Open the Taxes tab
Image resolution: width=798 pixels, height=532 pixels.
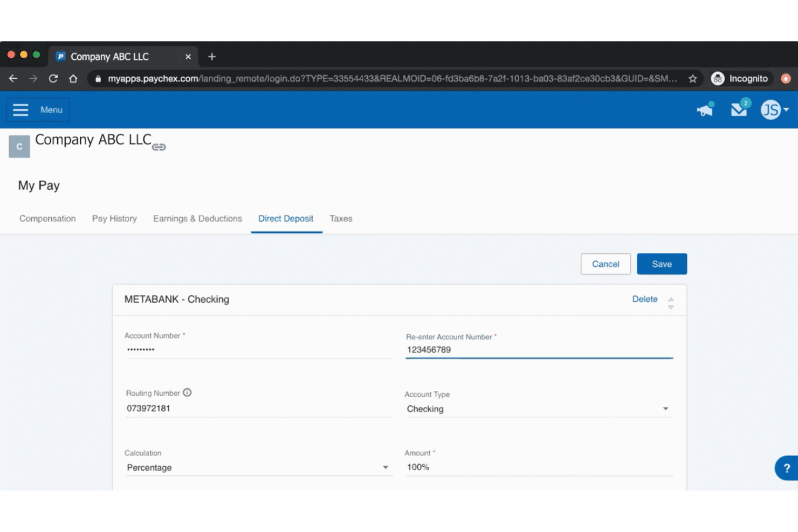pyautogui.click(x=341, y=218)
